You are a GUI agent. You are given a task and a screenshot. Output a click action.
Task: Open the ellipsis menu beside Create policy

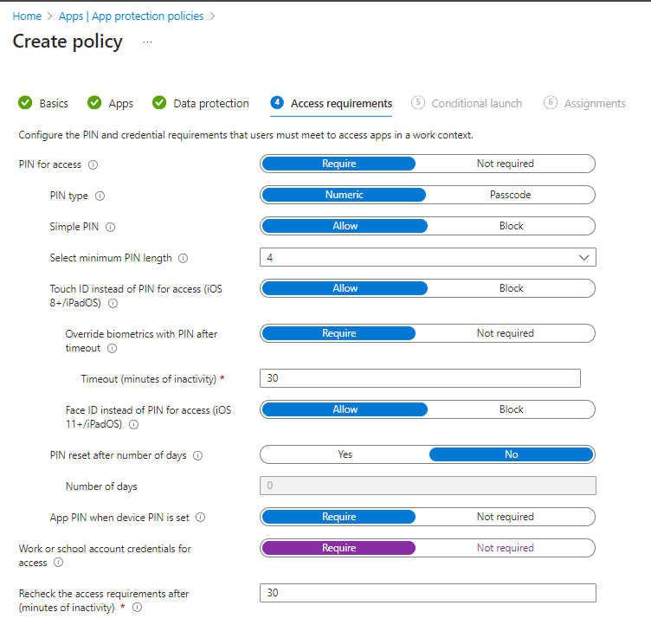(147, 42)
